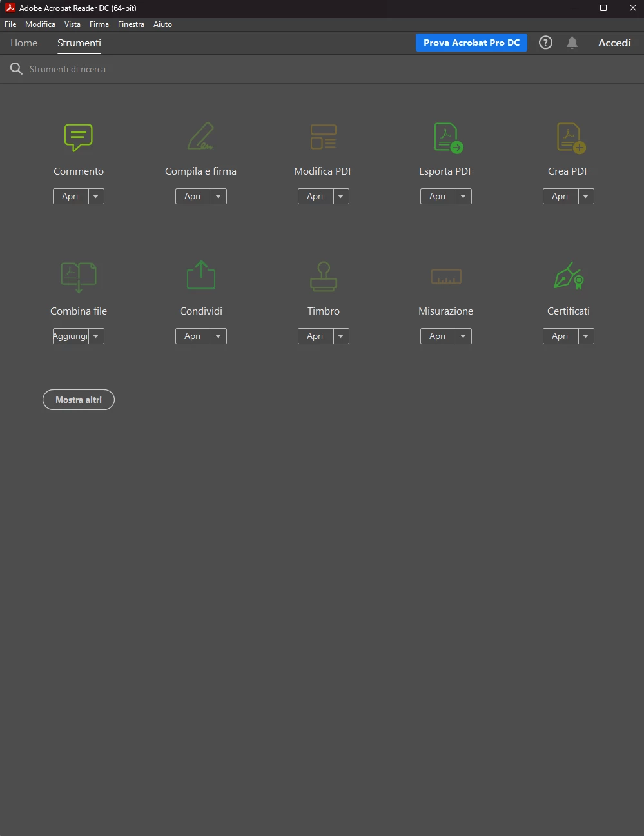Click the search magnifier icon
Image resolution: width=644 pixels, height=836 pixels.
[16, 69]
